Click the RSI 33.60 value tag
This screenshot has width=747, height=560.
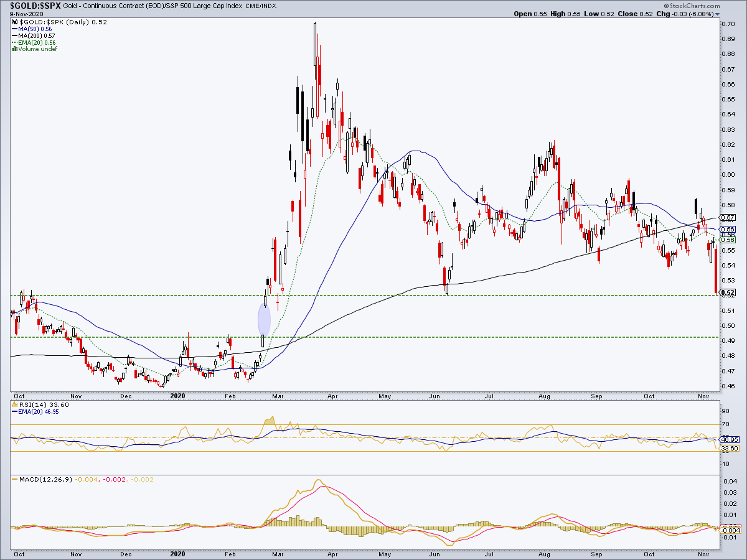[x=728, y=448]
